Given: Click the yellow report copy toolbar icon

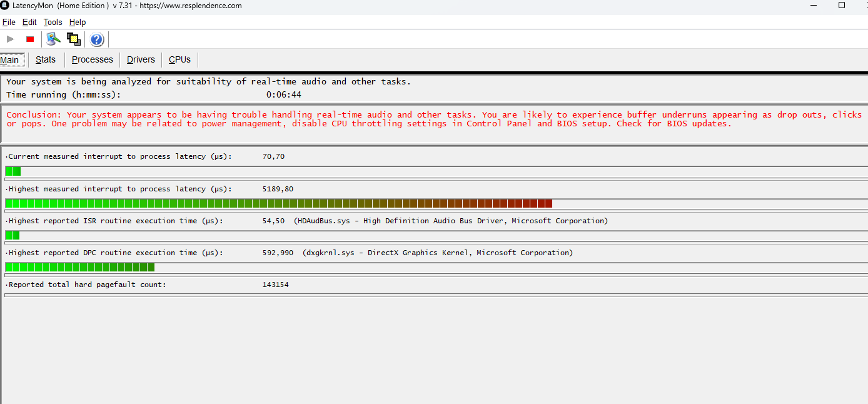Looking at the screenshot, I should (73, 39).
